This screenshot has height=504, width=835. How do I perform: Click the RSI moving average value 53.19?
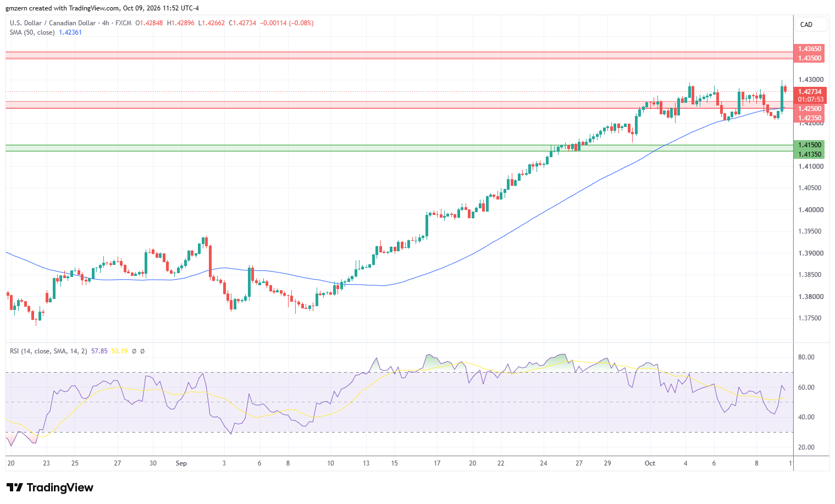click(x=119, y=351)
